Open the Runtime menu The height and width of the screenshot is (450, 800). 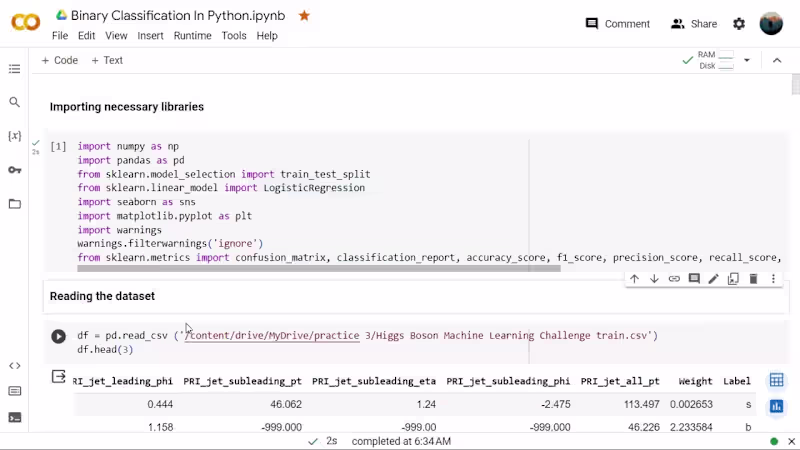click(192, 36)
